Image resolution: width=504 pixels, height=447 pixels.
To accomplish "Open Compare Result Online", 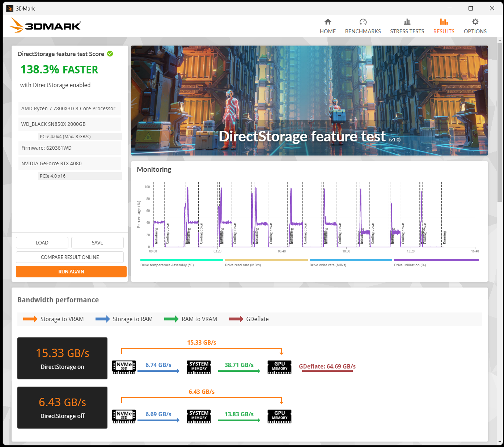I will (x=70, y=257).
